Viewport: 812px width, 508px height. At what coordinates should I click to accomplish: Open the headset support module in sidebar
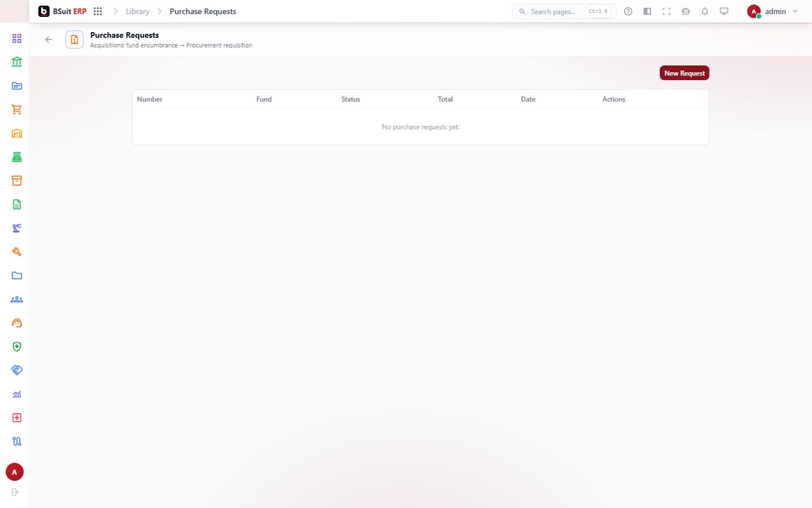coord(17,323)
